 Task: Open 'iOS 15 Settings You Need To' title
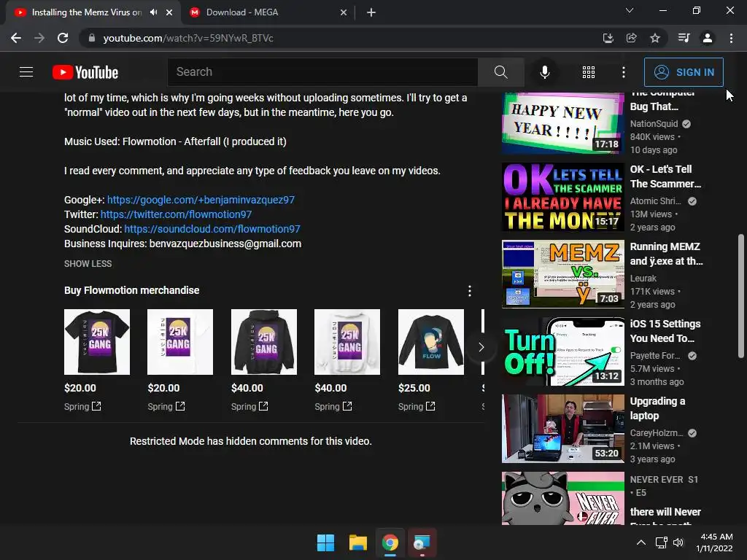pos(665,331)
